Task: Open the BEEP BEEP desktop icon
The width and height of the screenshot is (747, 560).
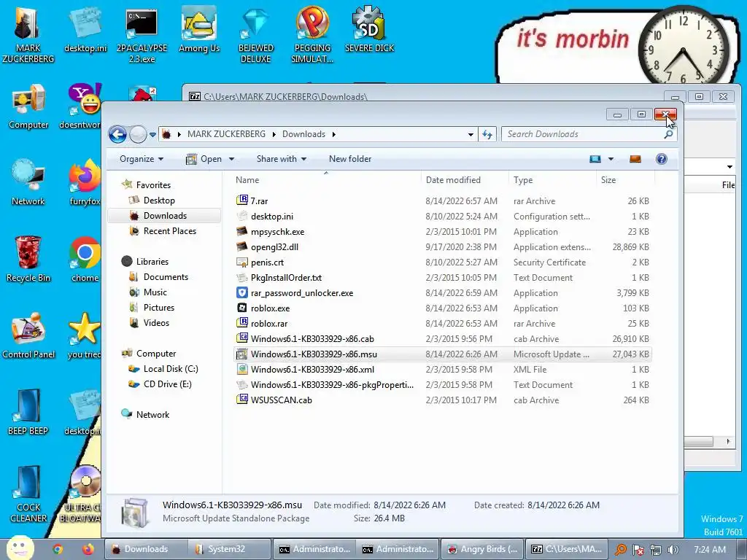Action: click(x=28, y=413)
